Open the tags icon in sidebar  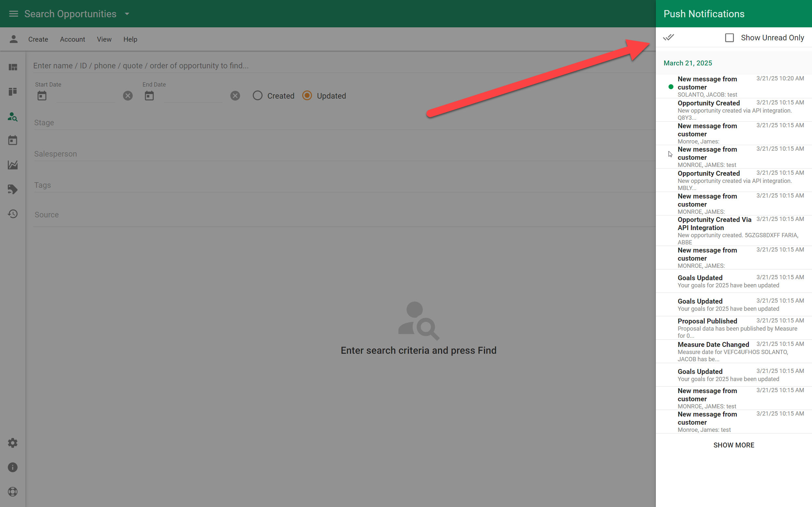[13, 189]
